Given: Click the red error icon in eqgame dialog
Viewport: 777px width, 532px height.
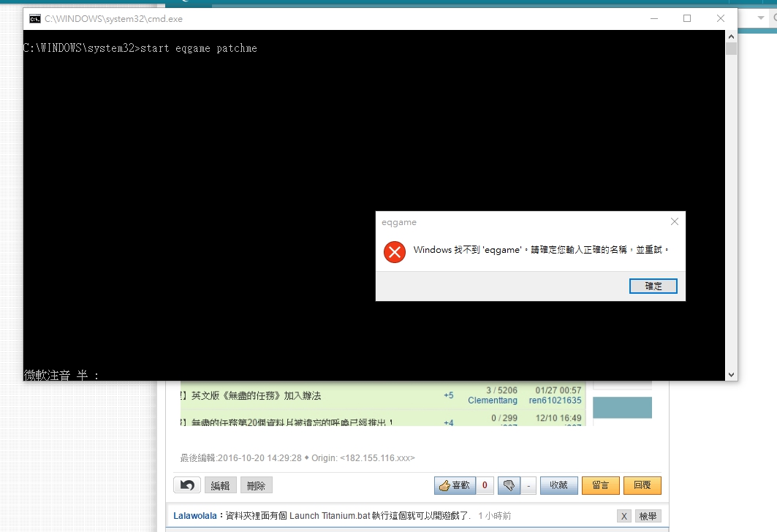Looking at the screenshot, I should click(x=394, y=251).
